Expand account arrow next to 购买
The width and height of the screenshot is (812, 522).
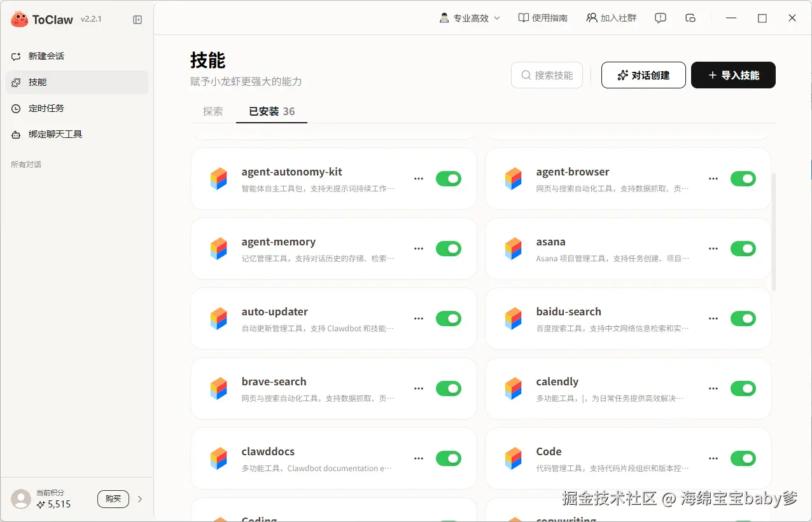(x=140, y=499)
